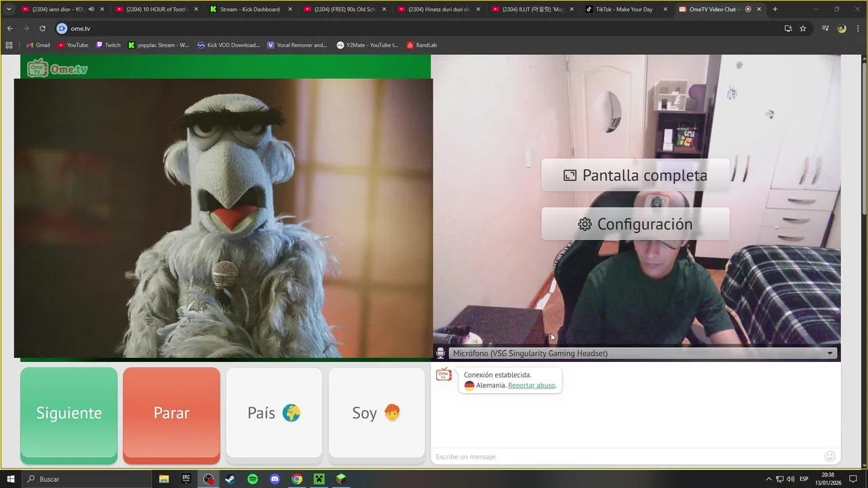Click the Siguiente button
The width and height of the screenshot is (868, 488).
(68, 415)
